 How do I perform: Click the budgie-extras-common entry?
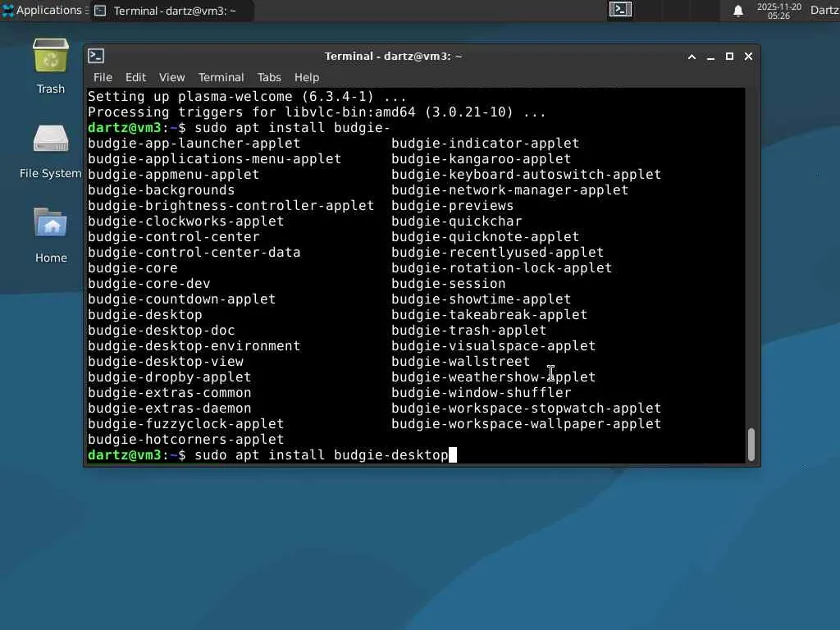(x=169, y=392)
